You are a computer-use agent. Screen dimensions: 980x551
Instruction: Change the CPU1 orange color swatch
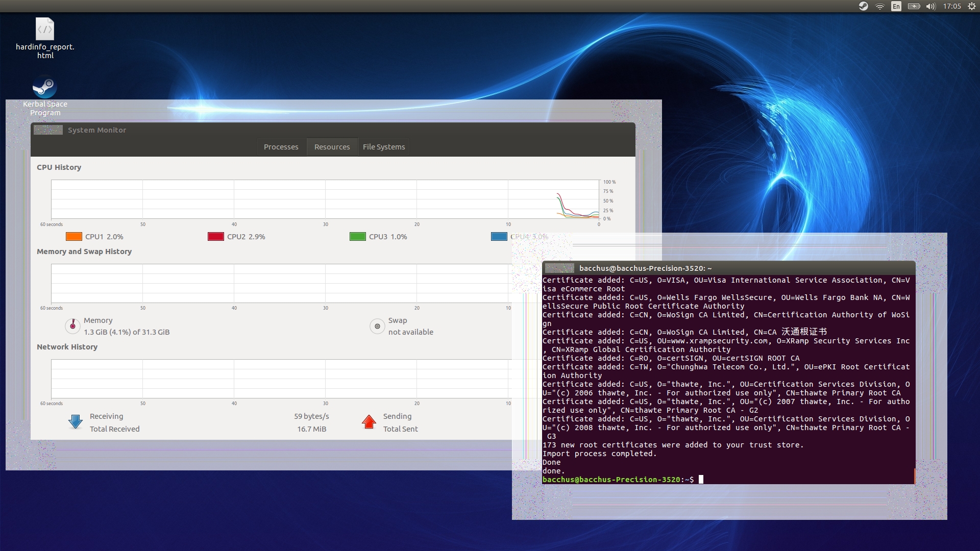[74, 237]
